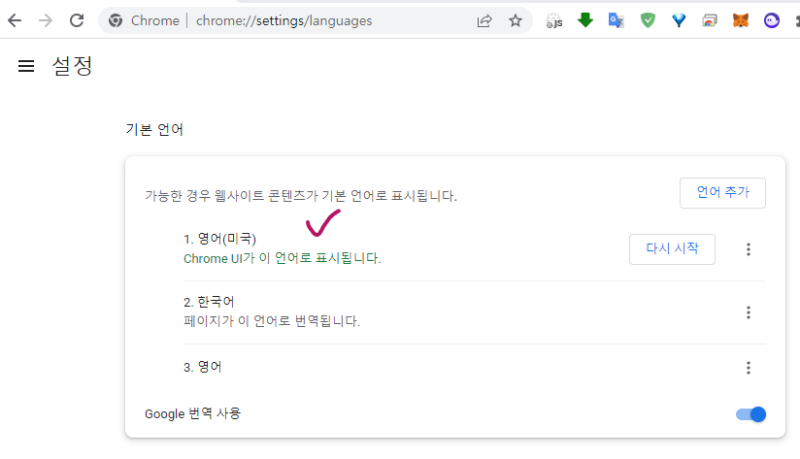Click the Google 번역 사용 label
This screenshot has height=459, width=800.
pos(192,414)
